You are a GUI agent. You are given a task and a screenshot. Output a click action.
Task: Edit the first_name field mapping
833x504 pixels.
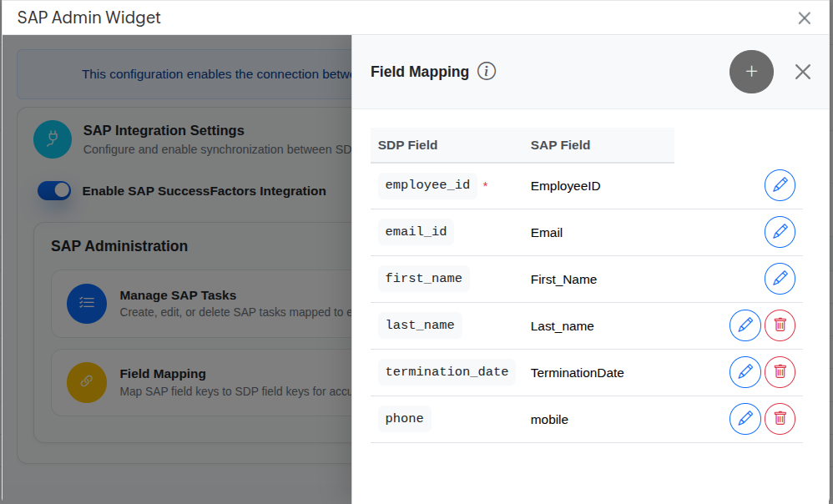click(x=780, y=279)
